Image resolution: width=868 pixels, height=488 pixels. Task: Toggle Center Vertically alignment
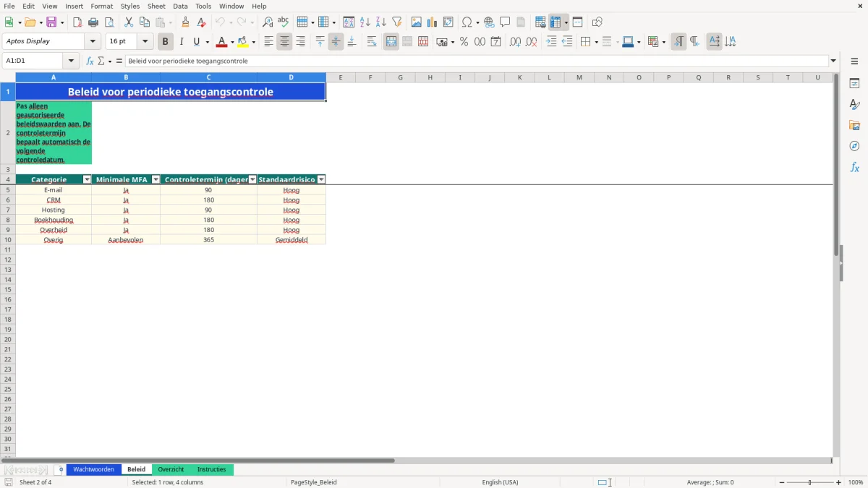tap(336, 42)
